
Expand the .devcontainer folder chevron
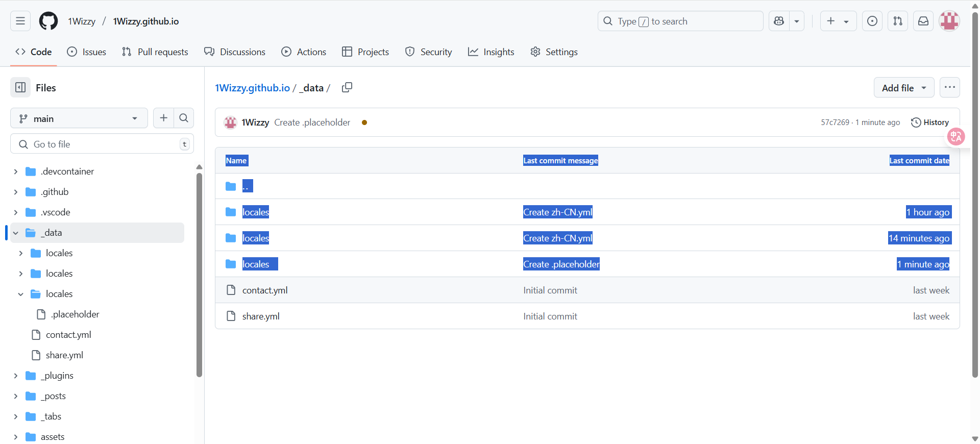click(15, 171)
